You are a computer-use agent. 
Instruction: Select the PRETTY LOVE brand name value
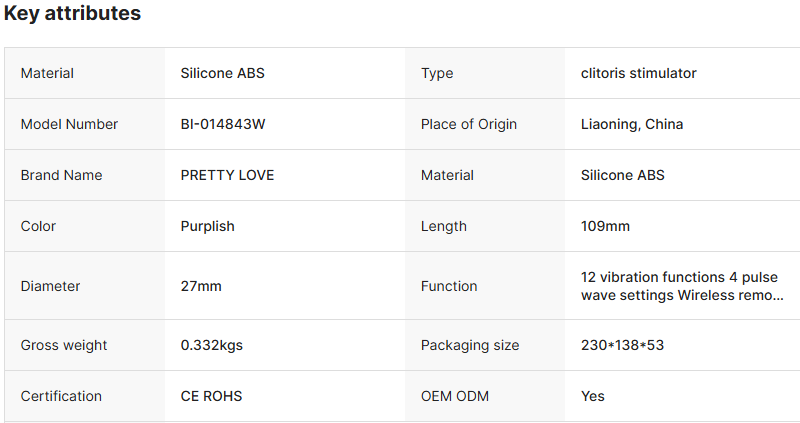(227, 175)
